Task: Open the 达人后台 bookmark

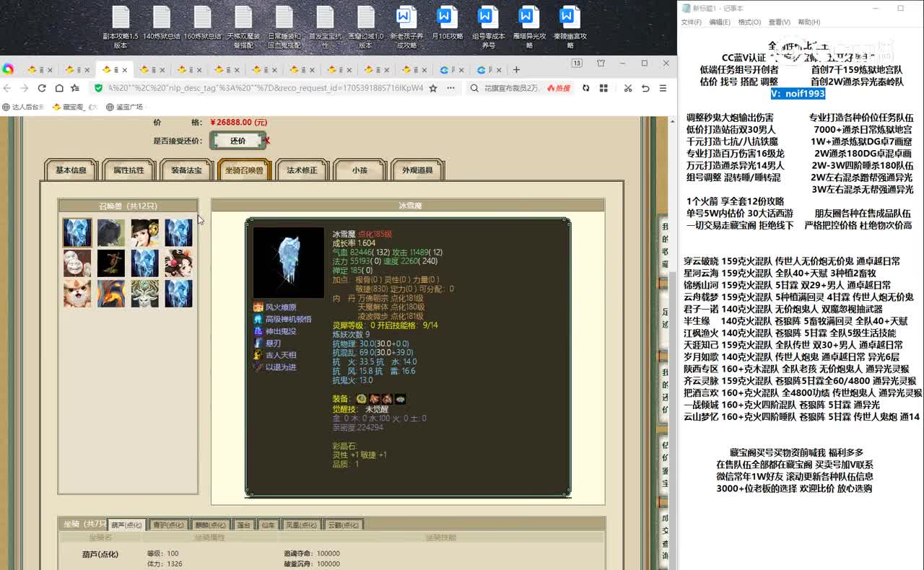Action: click(x=24, y=107)
